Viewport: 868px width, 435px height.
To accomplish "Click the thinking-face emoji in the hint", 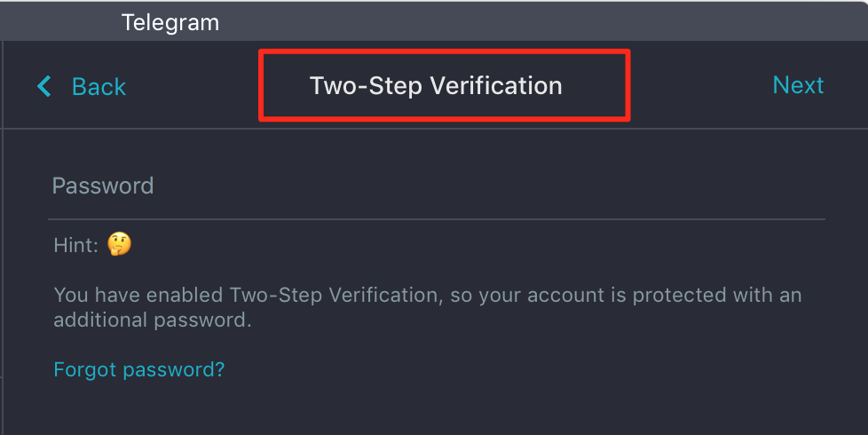I will coord(119,244).
